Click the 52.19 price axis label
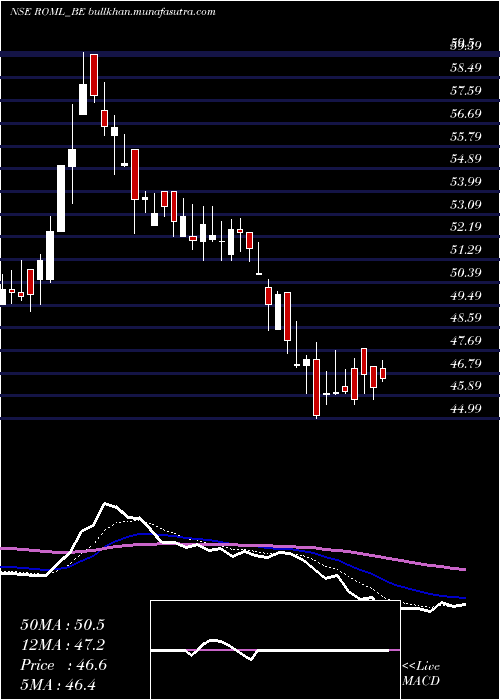This screenshot has height=700, width=500. (466, 227)
